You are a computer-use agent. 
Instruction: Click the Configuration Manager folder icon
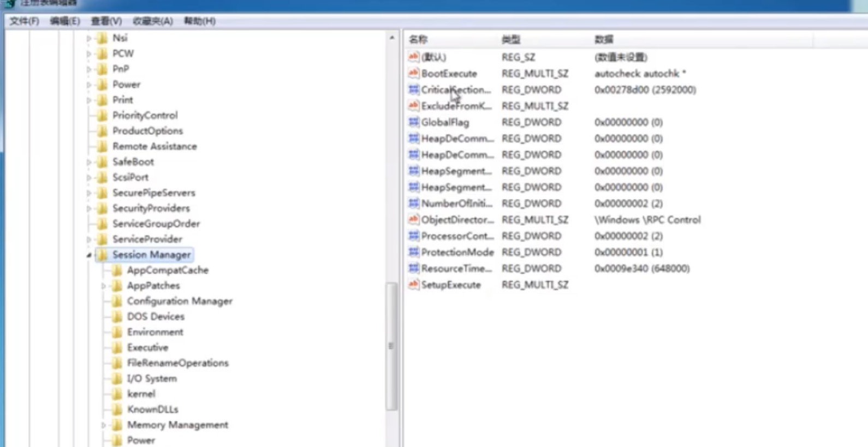pyautogui.click(x=117, y=301)
